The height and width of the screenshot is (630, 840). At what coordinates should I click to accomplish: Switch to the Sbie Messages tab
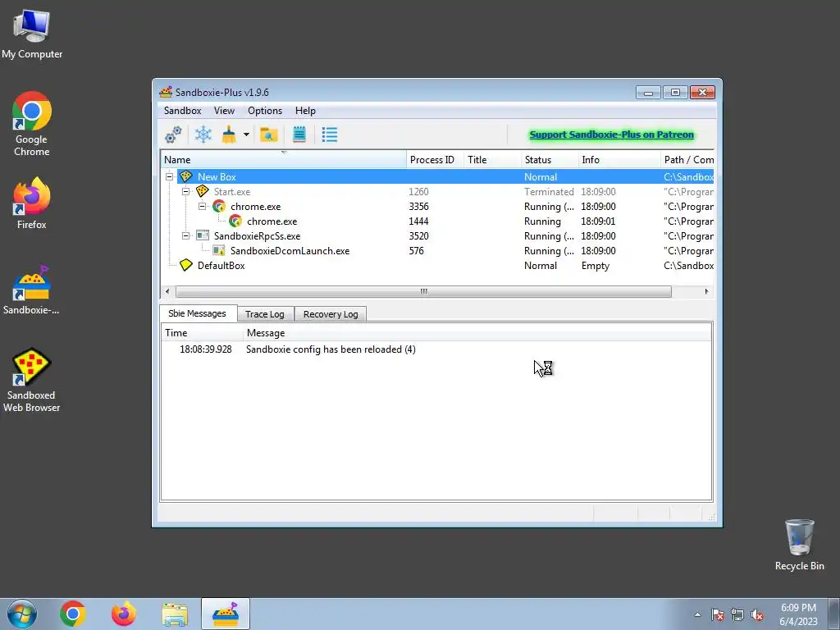[197, 313]
